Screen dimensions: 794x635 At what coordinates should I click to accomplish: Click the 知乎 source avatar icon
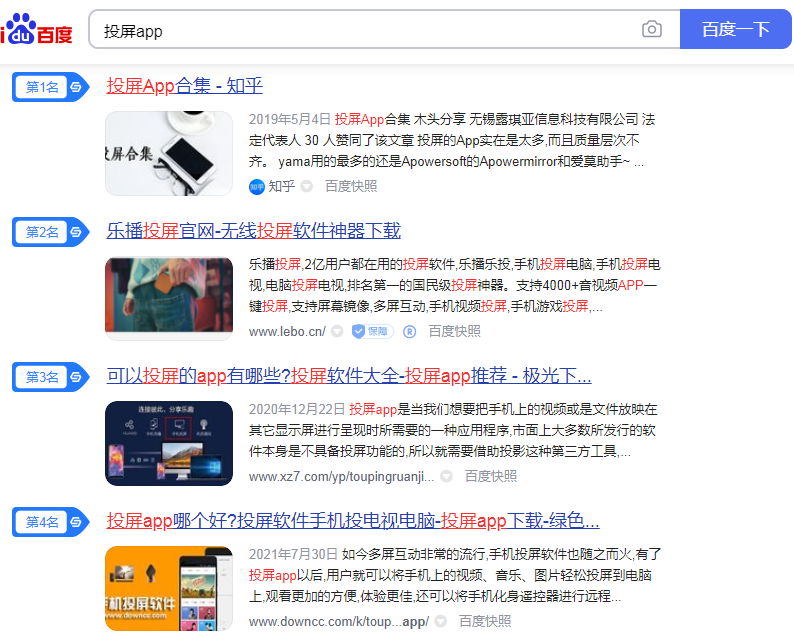257,187
